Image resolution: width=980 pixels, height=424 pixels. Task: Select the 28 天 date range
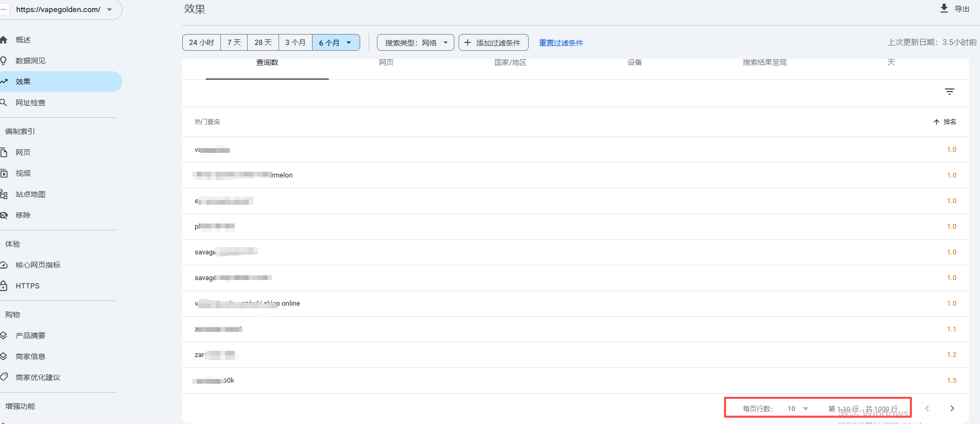pyautogui.click(x=263, y=42)
